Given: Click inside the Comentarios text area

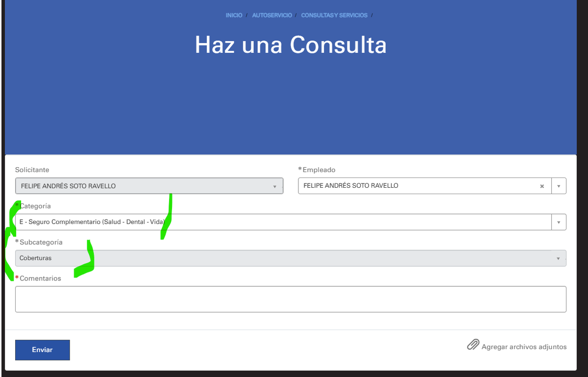Looking at the screenshot, I should [x=291, y=299].
